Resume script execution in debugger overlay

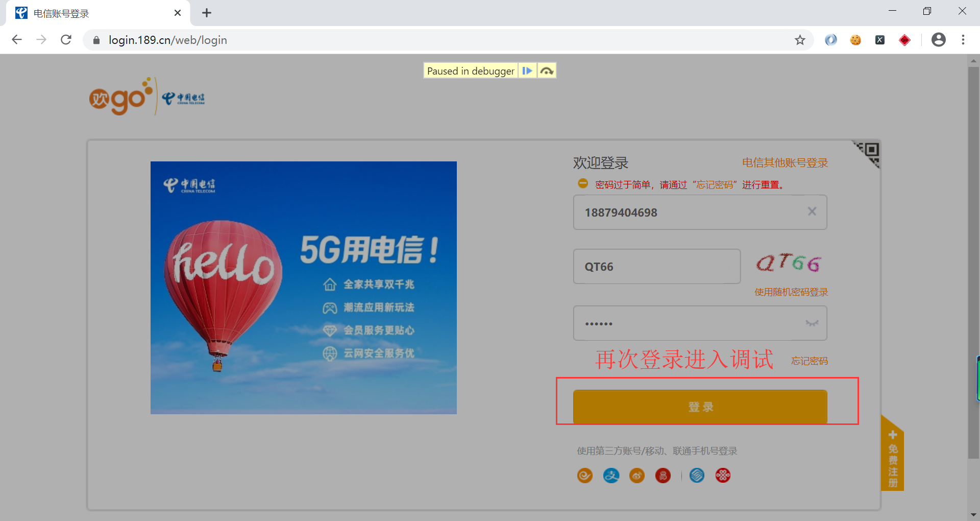[x=527, y=71]
